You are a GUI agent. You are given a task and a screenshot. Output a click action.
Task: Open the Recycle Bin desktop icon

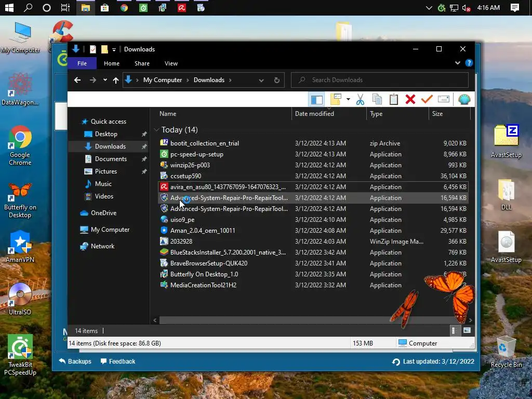pyautogui.click(x=506, y=352)
